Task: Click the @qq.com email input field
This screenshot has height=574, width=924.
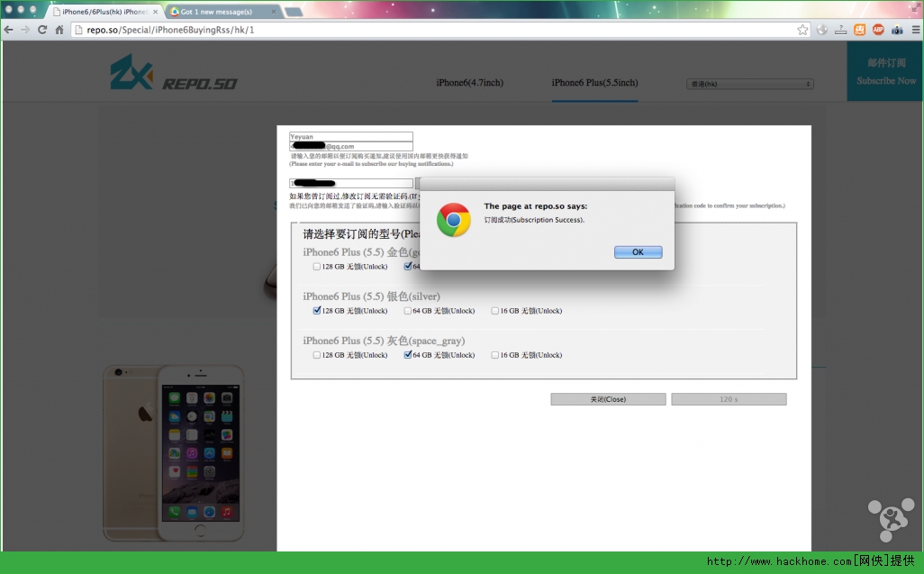Action: 351,146
